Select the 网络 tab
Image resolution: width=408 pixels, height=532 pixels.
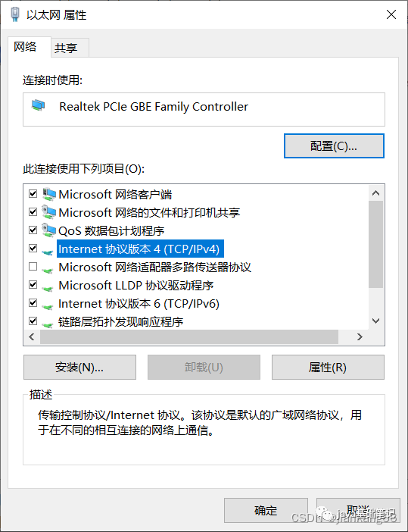(x=26, y=46)
